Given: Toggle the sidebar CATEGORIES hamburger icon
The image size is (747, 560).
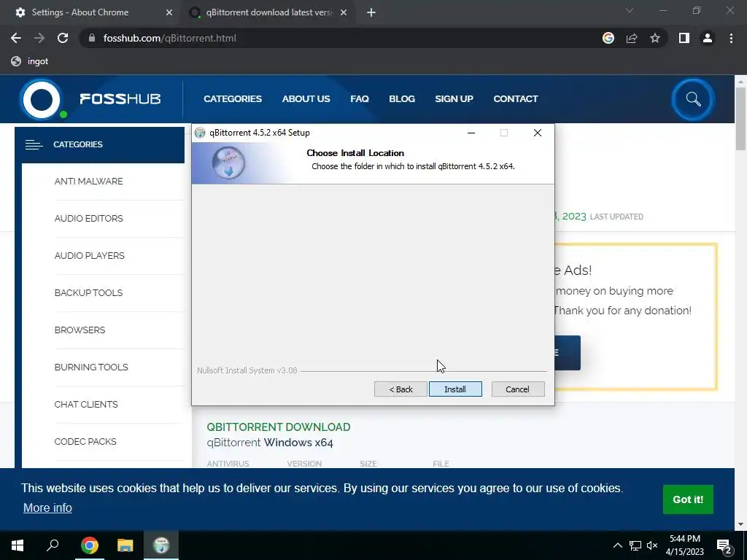Looking at the screenshot, I should point(34,144).
